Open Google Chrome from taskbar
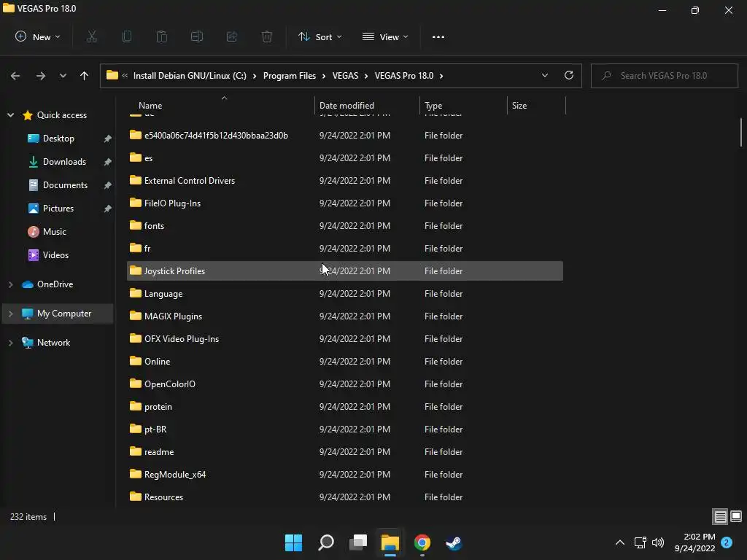Image resolution: width=747 pixels, height=560 pixels. pyautogui.click(x=422, y=542)
